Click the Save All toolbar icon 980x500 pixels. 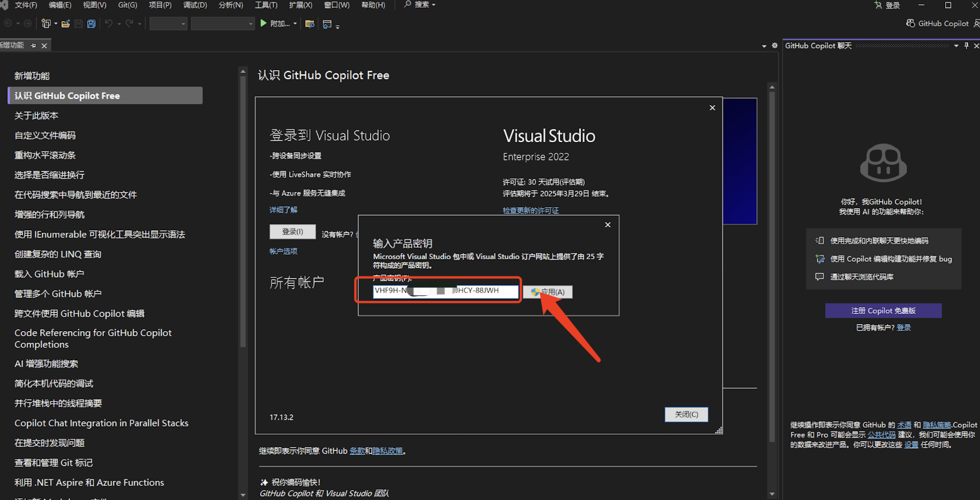pyautogui.click(x=91, y=24)
